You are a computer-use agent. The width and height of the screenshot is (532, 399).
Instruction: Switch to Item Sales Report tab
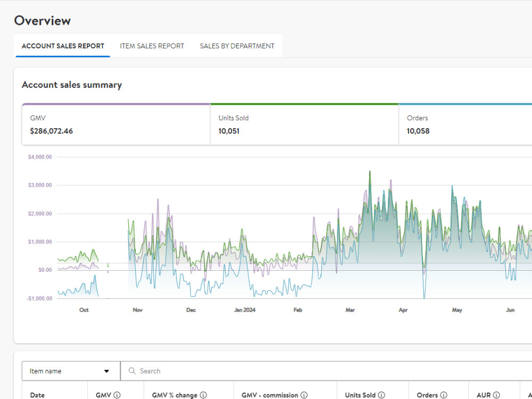click(x=152, y=46)
